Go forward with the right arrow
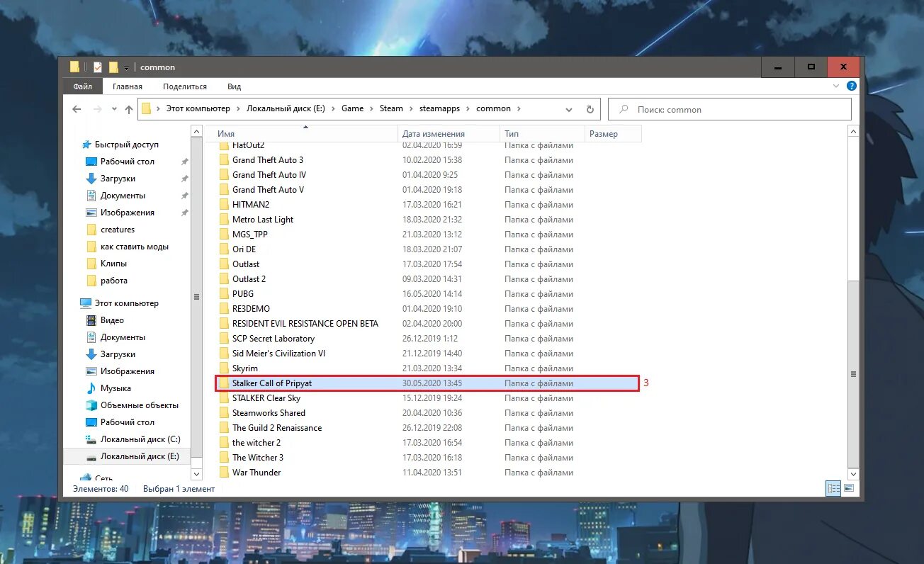This screenshot has width=924, height=564. 97,109
